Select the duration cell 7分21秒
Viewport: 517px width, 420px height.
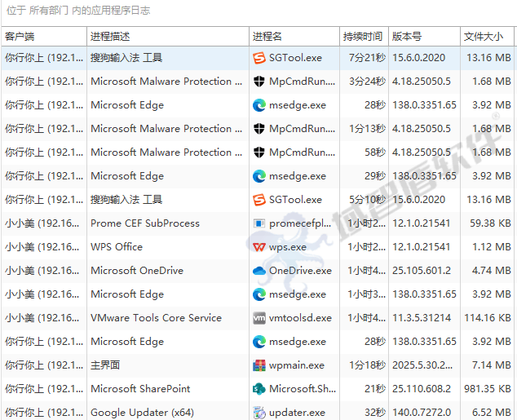tap(367, 58)
